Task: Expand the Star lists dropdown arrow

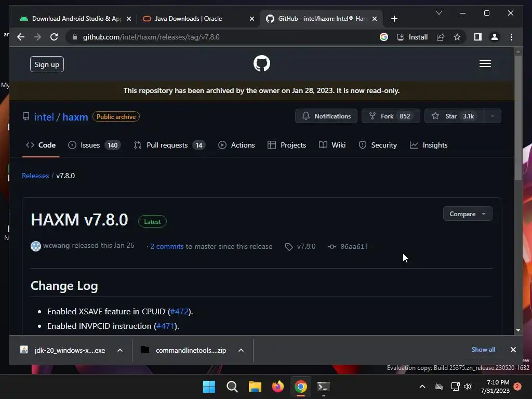Action: click(493, 116)
